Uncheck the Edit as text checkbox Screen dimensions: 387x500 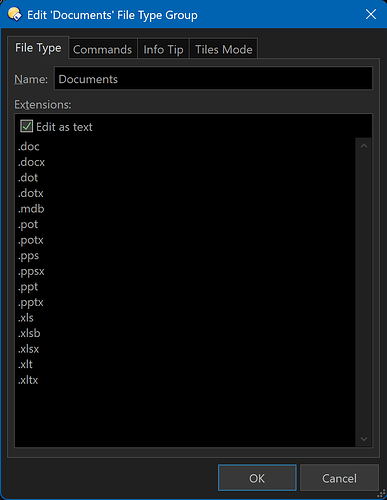[x=26, y=127]
